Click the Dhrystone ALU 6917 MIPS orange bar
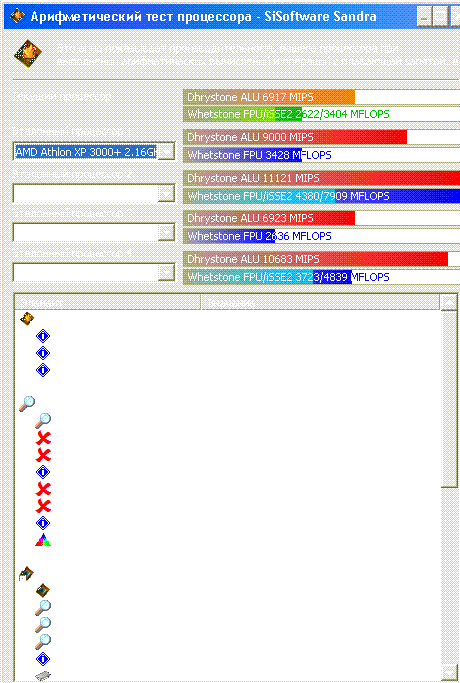 click(269, 97)
